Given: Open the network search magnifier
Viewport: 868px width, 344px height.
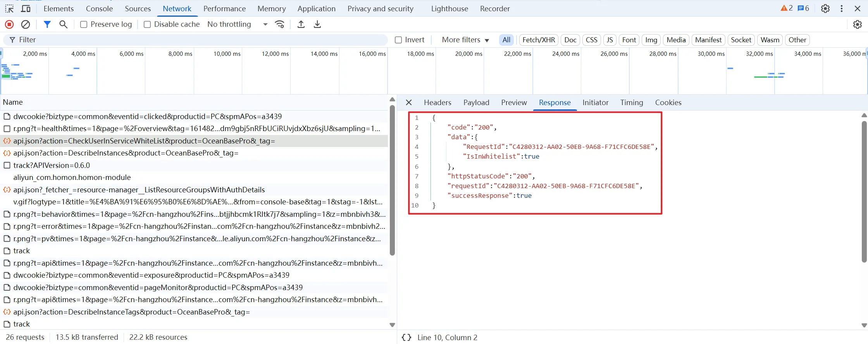Looking at the screenshot, I should [64, 24].
